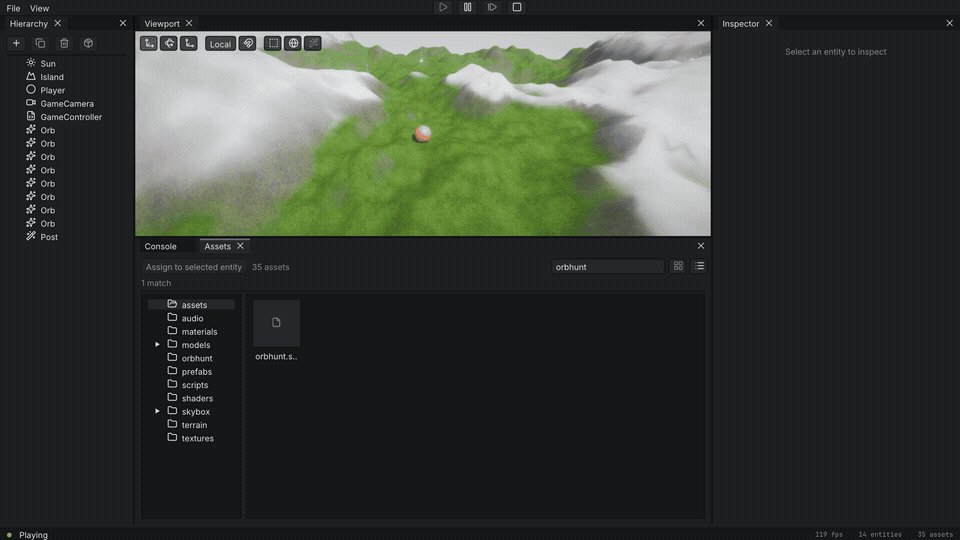The height and width of the screenshot is (540, 960).
Task: Open the prefabs folder
Action: coord(197,372)
